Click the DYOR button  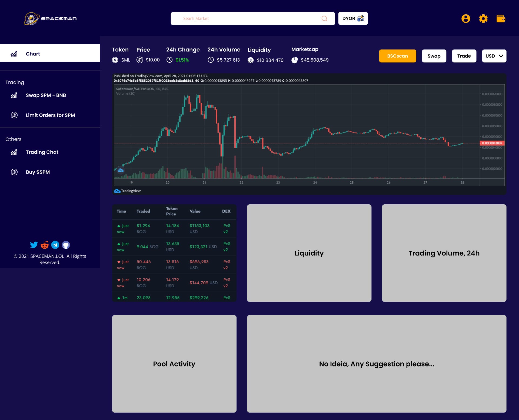coord(353,18)
